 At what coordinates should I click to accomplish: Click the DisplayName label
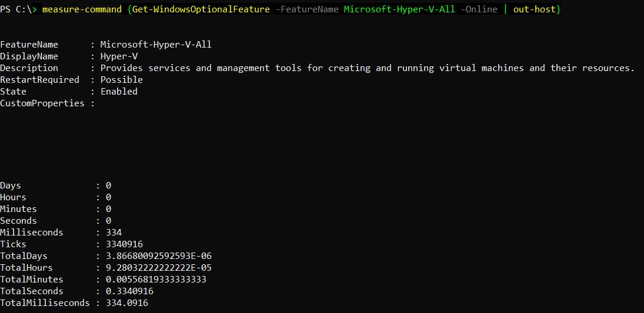(29, 56)
